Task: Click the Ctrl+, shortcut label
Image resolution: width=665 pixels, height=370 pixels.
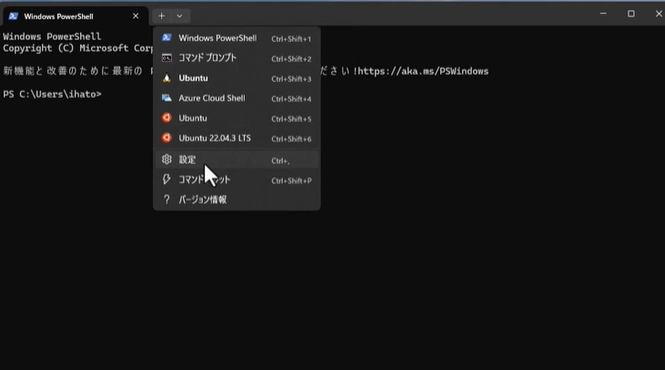Action: coord(280,161)
